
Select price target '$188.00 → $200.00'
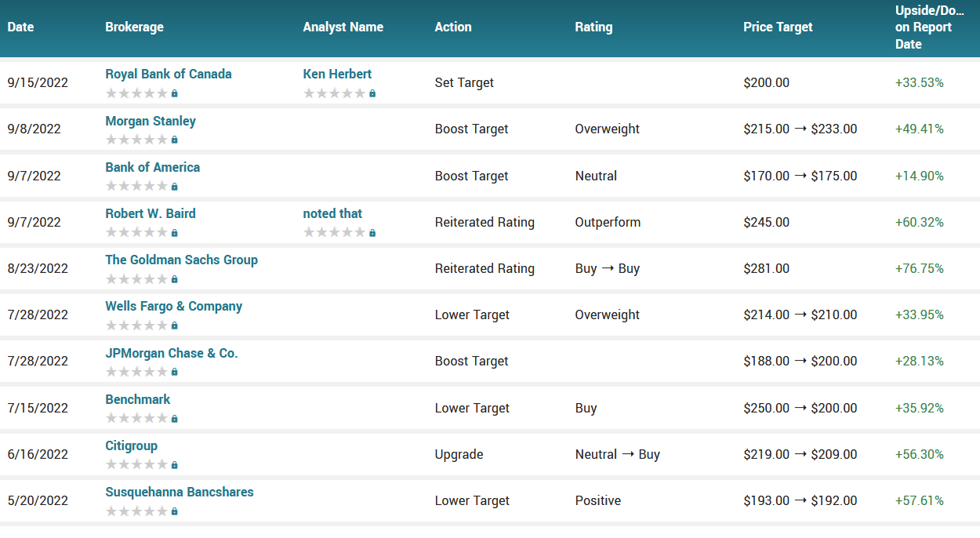coord(800,361)
